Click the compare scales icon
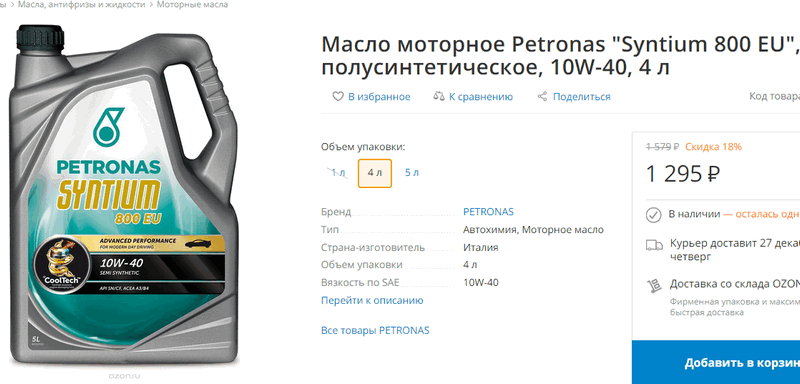This screenshot has height=384, width=800. pyautogui.click(x=439, y=96)
